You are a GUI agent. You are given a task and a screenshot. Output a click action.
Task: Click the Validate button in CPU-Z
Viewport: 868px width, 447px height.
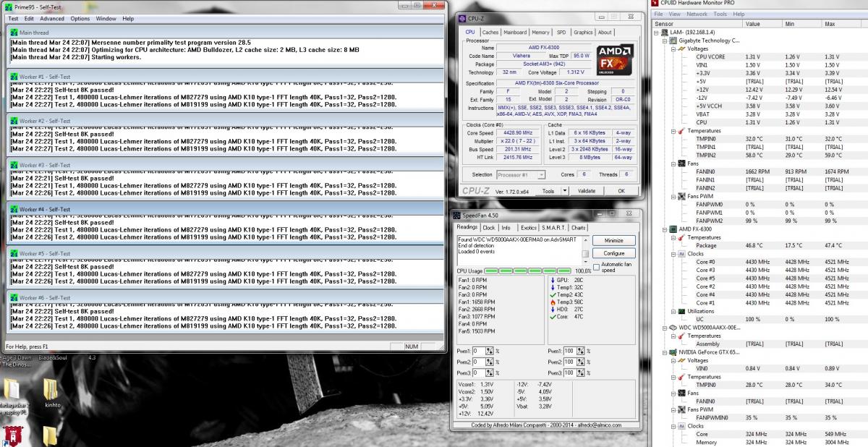point(587,191)
